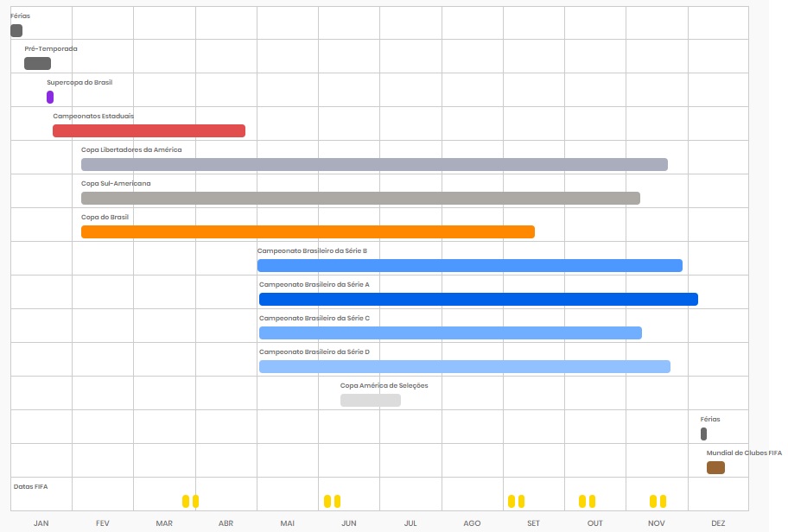788x532 pixels.
Task: Click the purple Supercopa do Brasil marker
Action: point(50,98)
